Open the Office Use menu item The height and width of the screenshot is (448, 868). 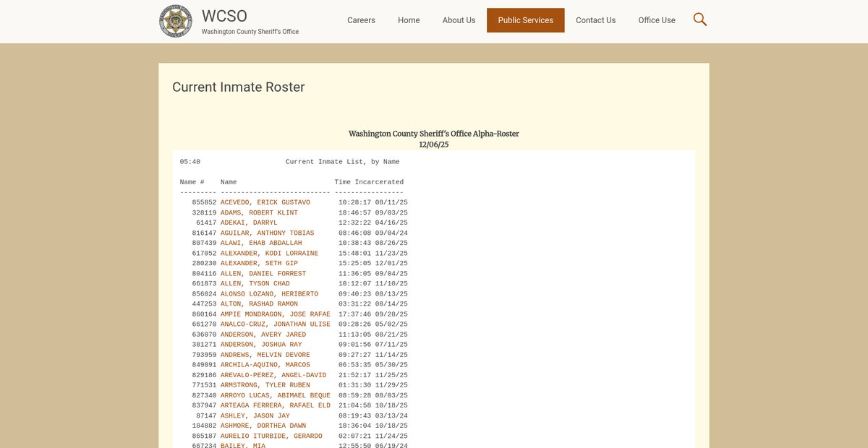[x=657, y=20]
